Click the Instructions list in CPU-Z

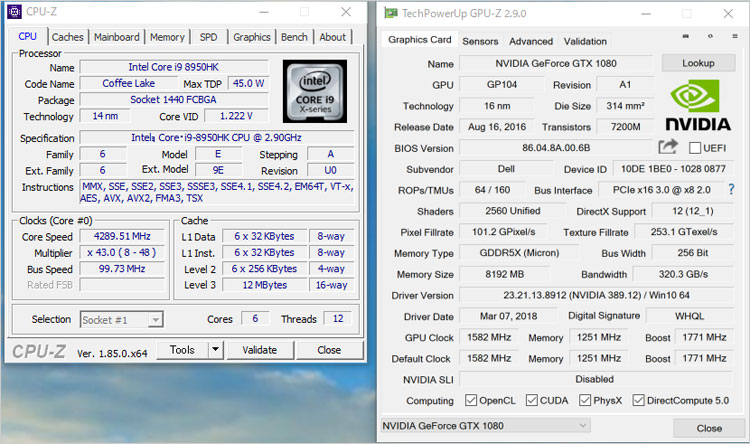point(217,192)
